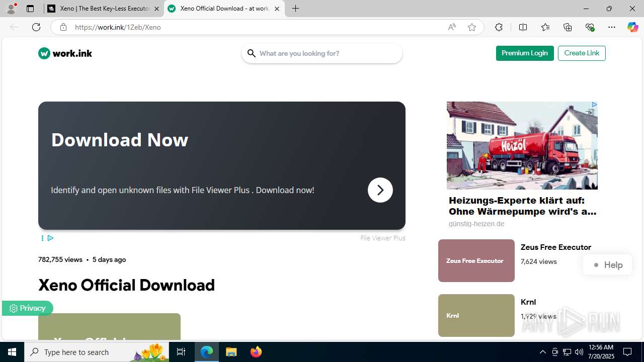Click the Premium Login button
644x362 pixels.
[525, 53]
